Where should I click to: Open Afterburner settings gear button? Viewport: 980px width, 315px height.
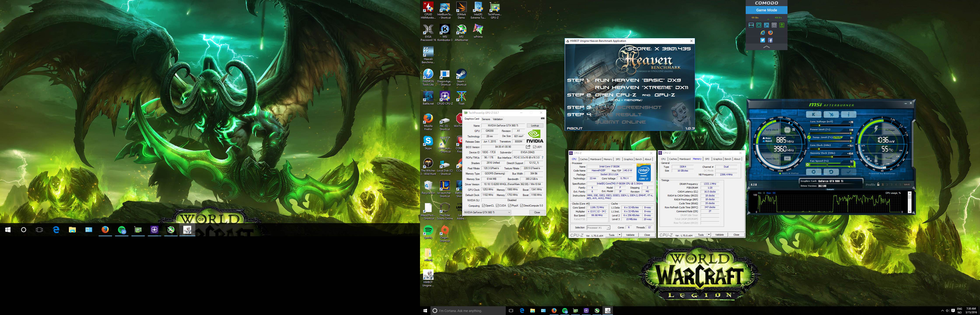point(814,172)
